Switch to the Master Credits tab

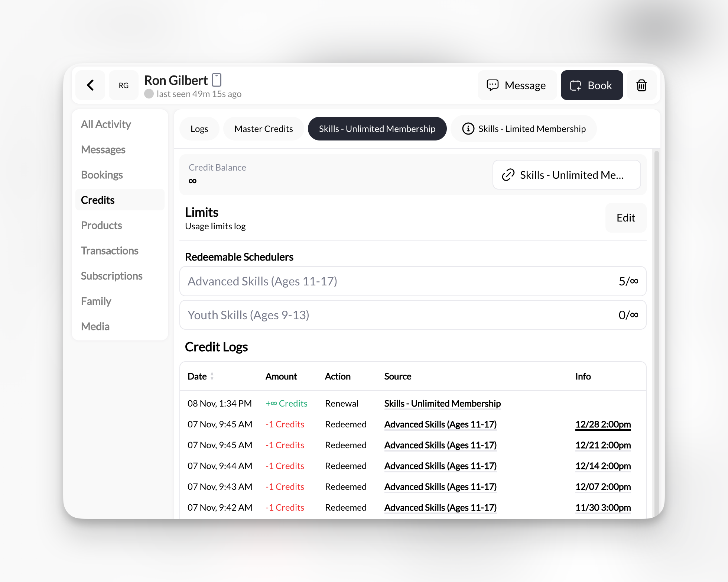tap(263, 129)
